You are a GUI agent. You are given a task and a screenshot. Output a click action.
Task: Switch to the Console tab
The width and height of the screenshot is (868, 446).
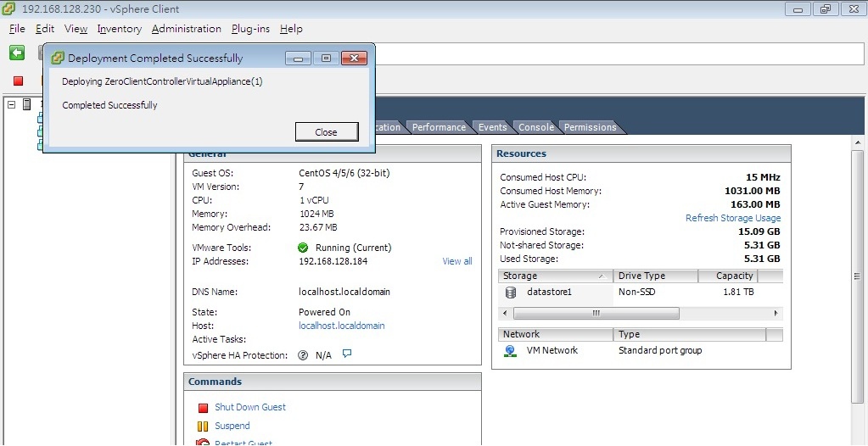(536, 127)
